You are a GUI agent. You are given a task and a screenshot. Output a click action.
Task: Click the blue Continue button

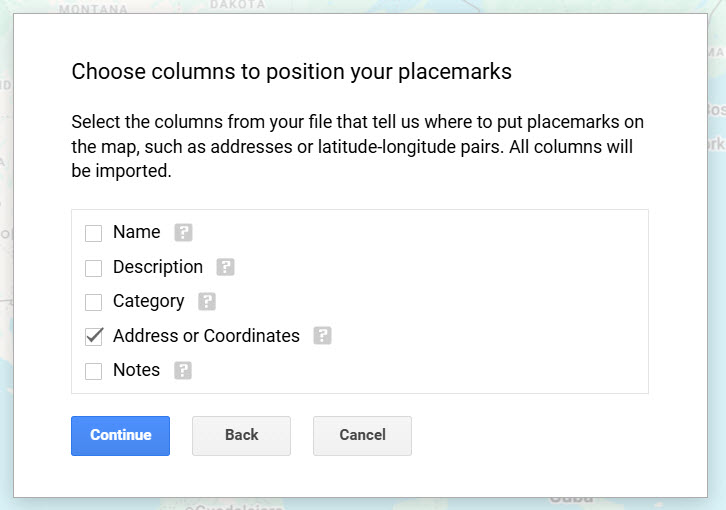tap(120, 435)
